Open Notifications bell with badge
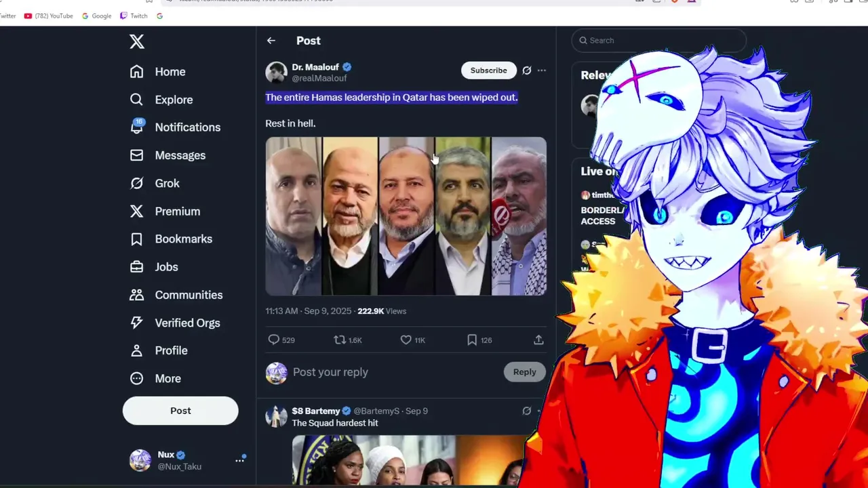This screenshot has width=868, height=488. (x=137, y=127)
